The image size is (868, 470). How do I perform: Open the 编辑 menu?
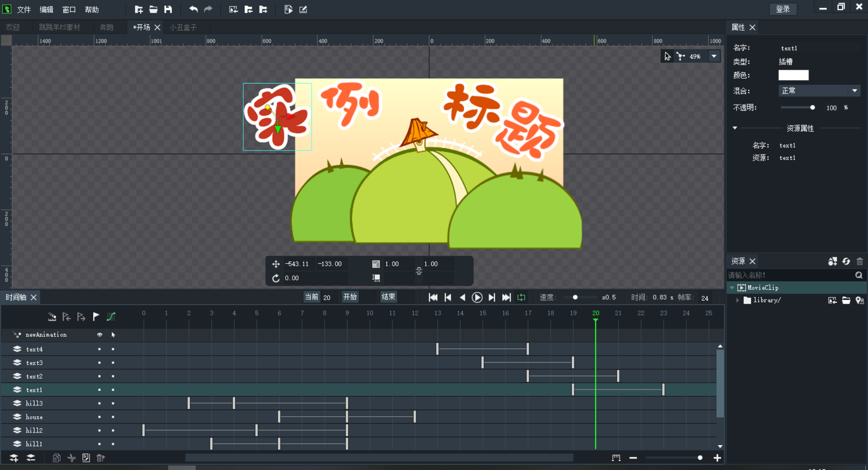[46, 9]
